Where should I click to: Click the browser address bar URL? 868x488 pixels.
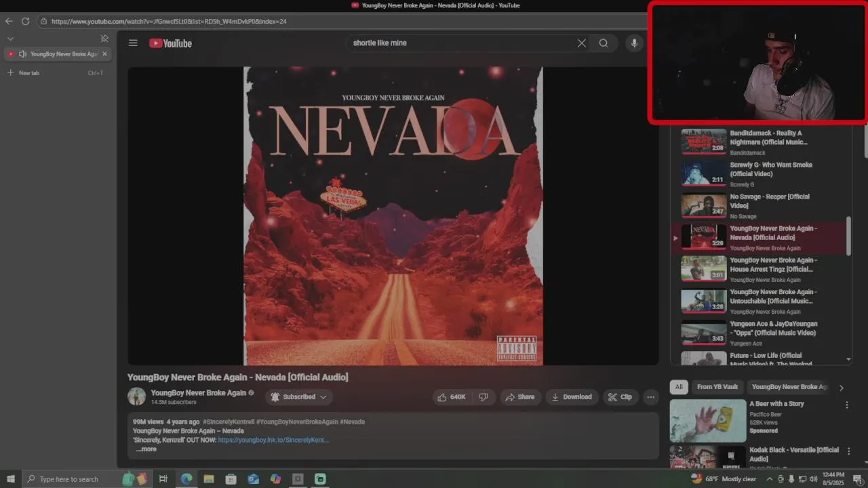[x=169, y=21]
